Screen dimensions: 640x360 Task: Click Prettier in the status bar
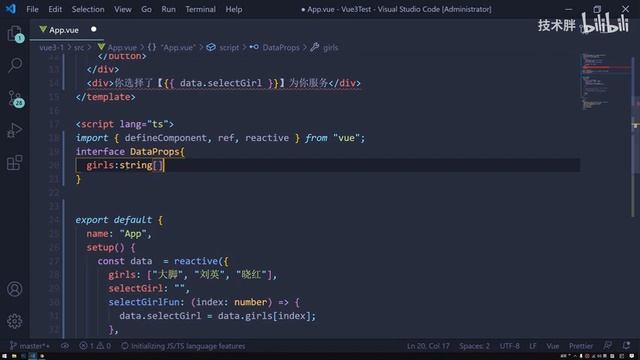coord(581,346)
